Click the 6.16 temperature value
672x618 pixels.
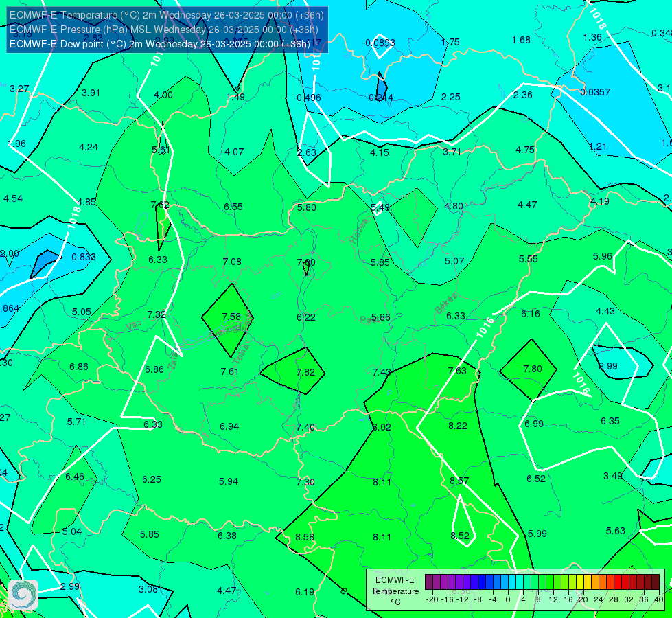pos(531,314)
